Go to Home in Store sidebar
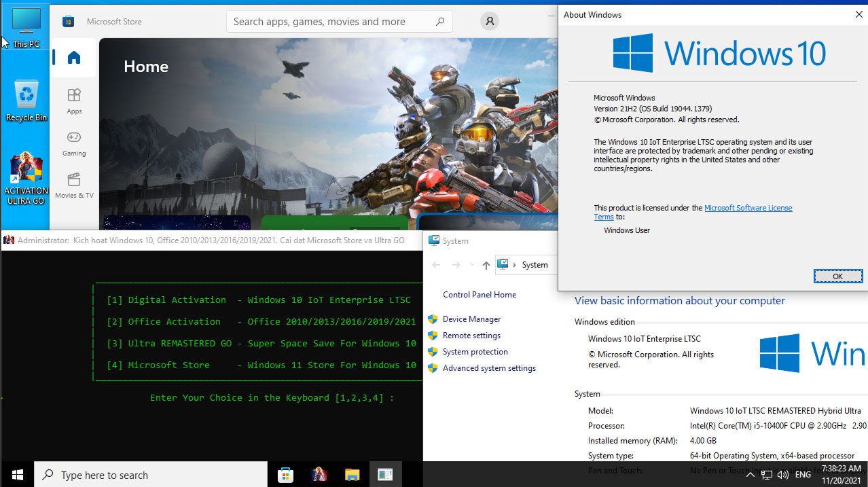This screenshot has width=868, height=487. click(x=74, y=58)
